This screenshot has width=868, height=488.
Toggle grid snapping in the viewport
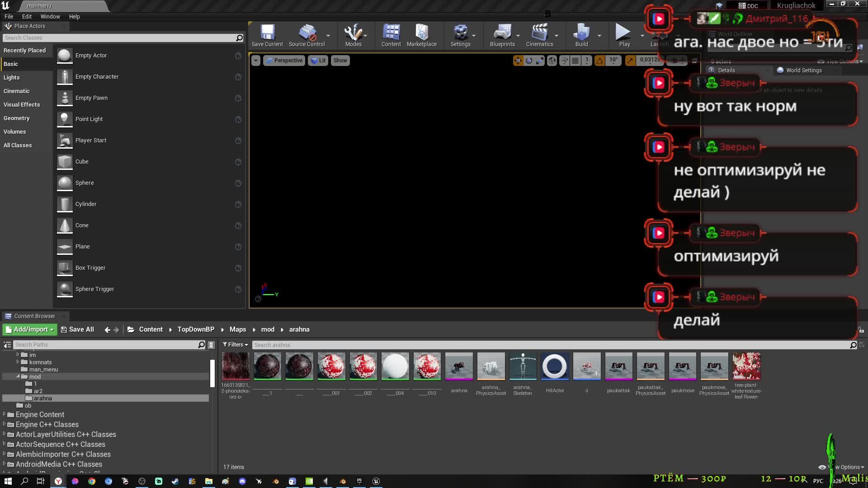point(575,61)
